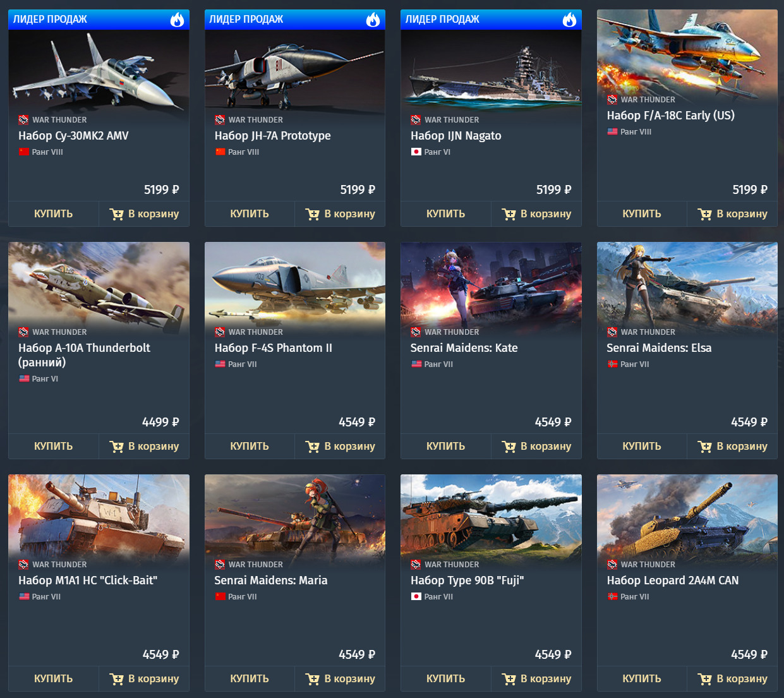The image size is (784, 698).
Task: Open the Набор JH-7A Prototype title link
Action: (272, 136)
